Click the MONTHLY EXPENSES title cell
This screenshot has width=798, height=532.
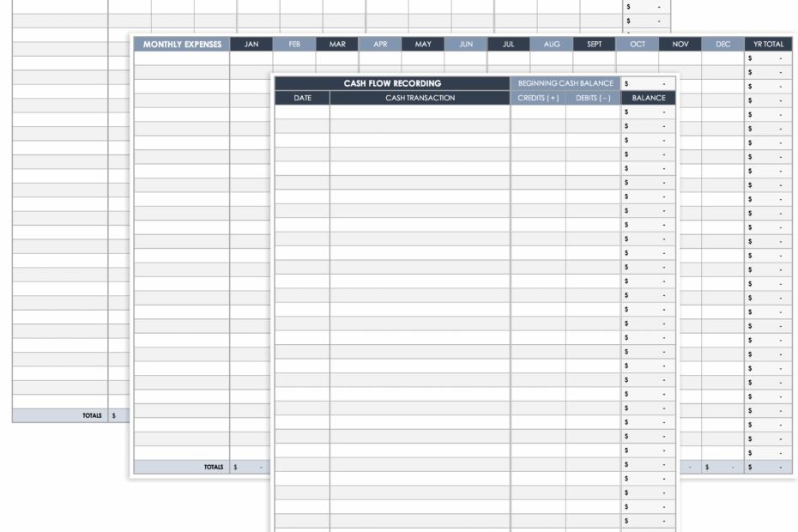(x=182, y=44)
